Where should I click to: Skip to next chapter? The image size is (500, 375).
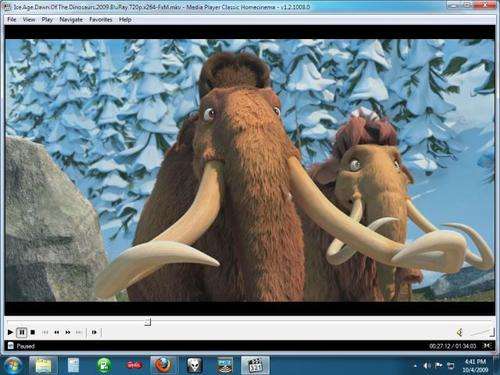pyautogui.click(x=79, y=332)
